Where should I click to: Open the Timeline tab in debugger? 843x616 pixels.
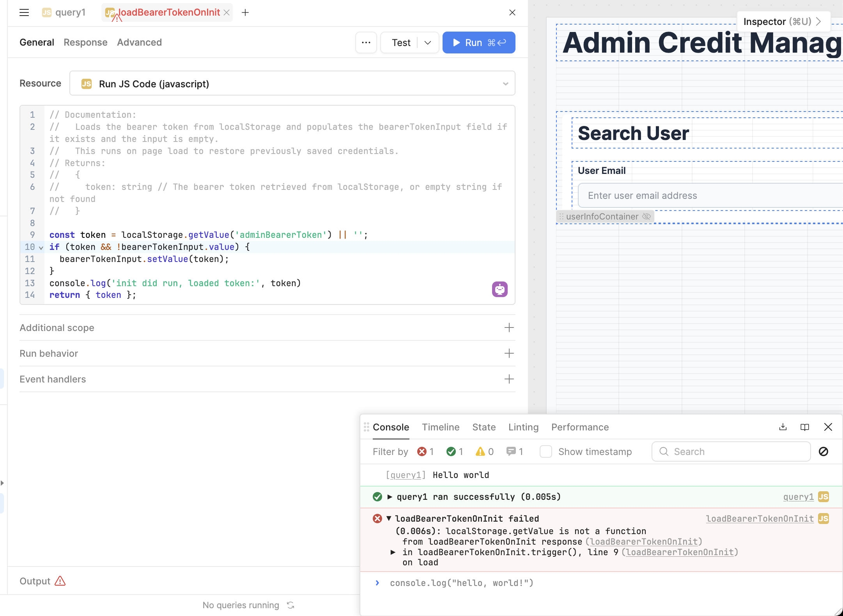pyautogui.click(x=441, y=427)
